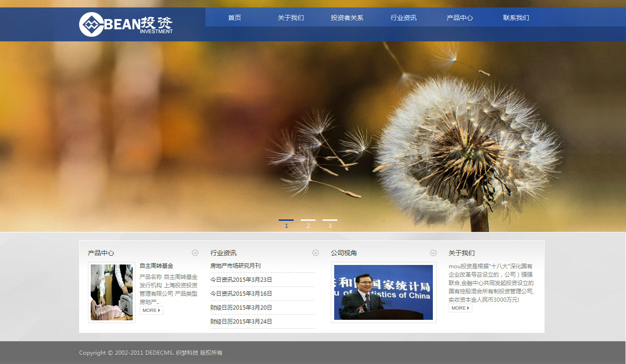
Task: Open 联系我们 navigation item
Action: pos(516,18)
